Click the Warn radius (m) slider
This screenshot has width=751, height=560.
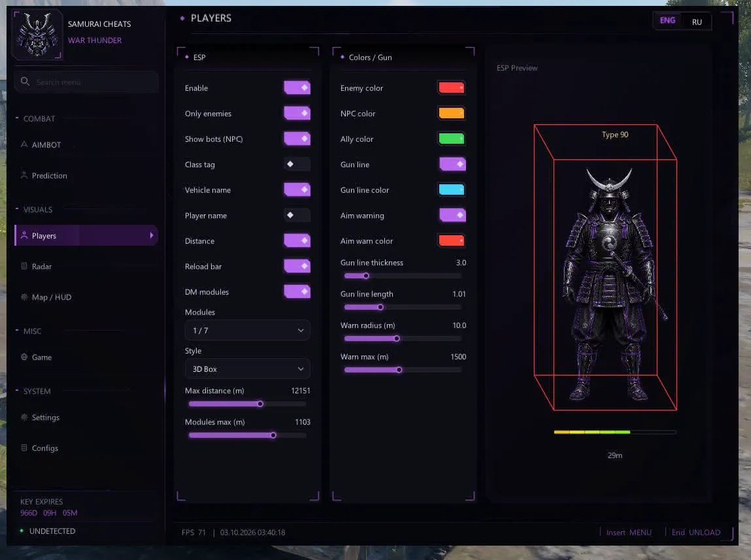(x=403, y=338)
